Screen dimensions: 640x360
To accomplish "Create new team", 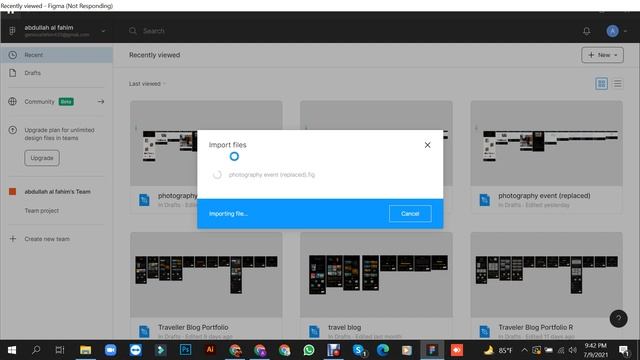I will [x=47, y=239].
